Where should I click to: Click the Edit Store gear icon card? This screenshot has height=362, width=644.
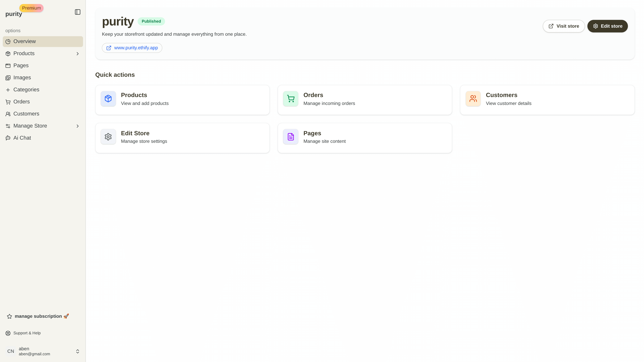point(108,137)
